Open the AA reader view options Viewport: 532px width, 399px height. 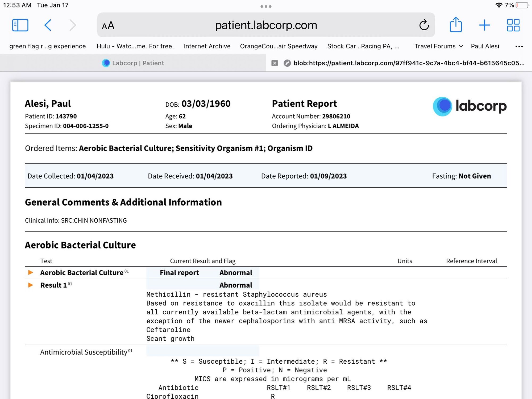[108, 26]
